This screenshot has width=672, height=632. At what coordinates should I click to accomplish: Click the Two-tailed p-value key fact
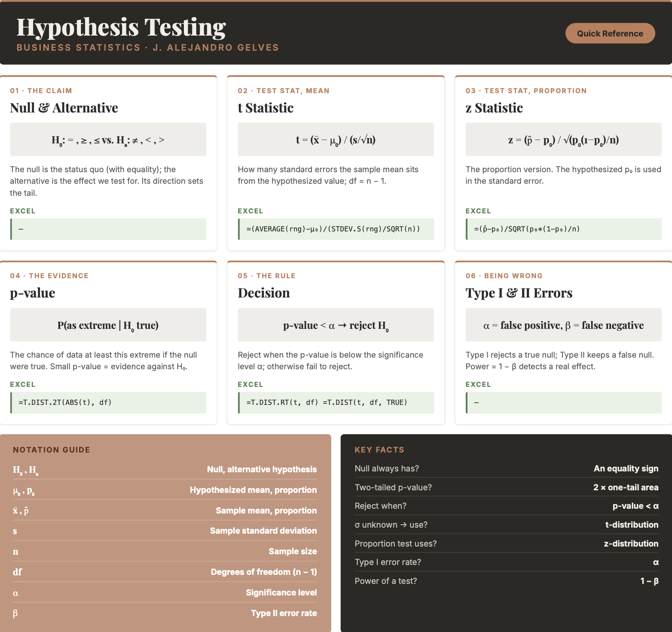pyautogui.click(x=507, y=487)
